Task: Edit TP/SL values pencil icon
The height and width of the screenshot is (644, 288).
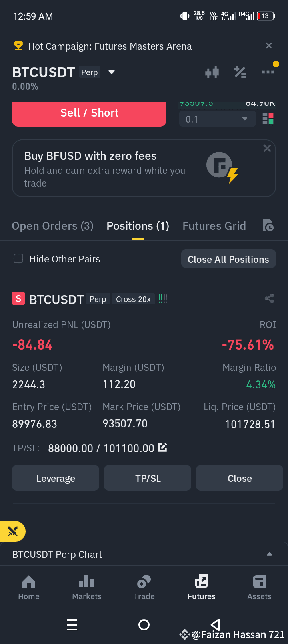Action: click(162, 447)
